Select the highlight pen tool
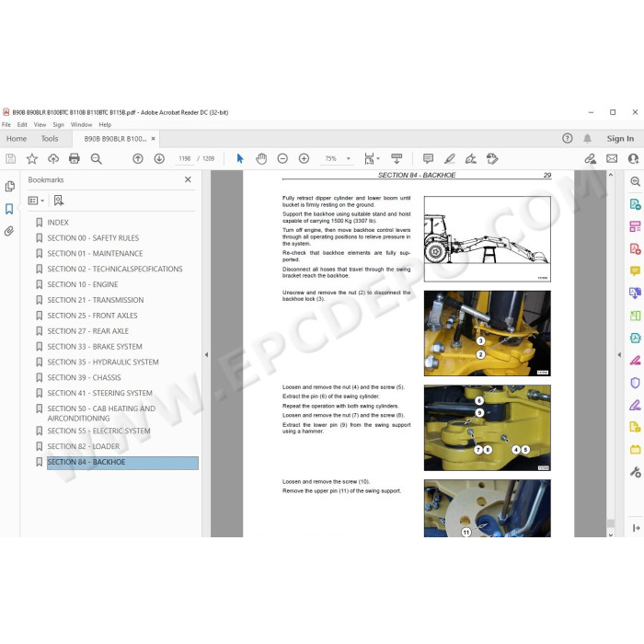The width and height of the screenshot is (644, 644). coord(449,158)
